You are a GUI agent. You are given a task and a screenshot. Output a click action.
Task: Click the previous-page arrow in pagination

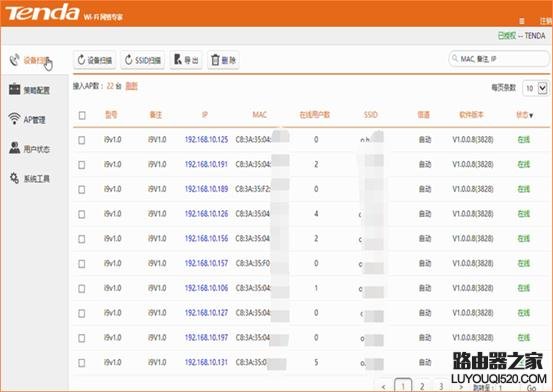coord(383,387)
